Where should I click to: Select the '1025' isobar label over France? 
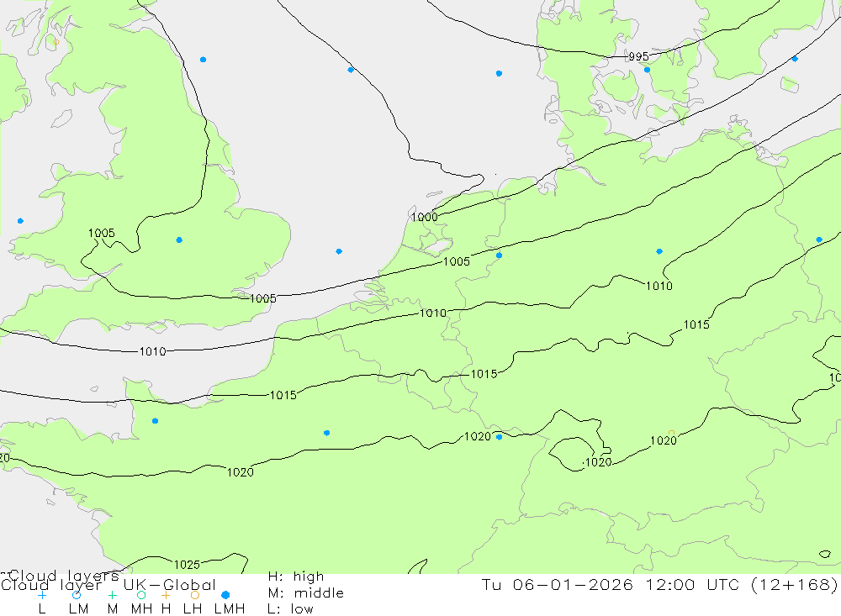click(x=187, y=565)
